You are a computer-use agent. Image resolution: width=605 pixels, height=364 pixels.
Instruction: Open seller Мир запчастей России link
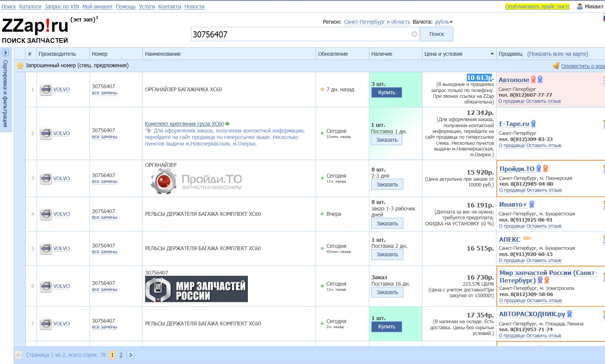pos(548,277)
